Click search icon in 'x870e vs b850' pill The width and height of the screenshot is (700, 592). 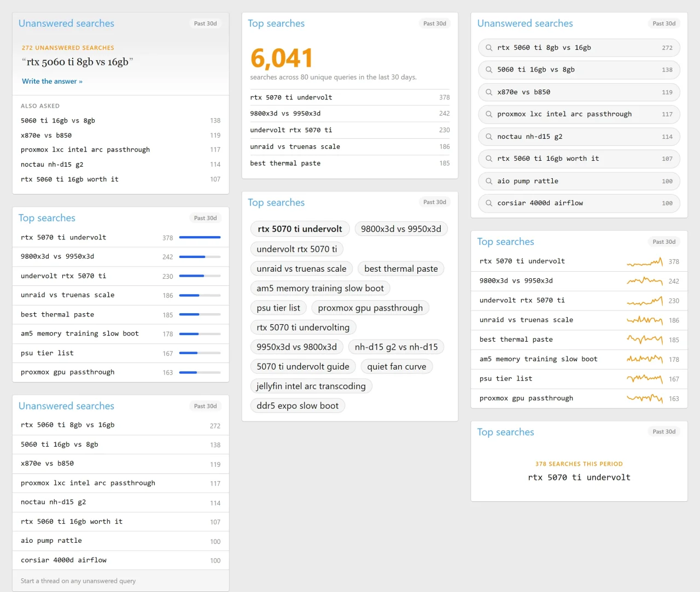point(489,92)
